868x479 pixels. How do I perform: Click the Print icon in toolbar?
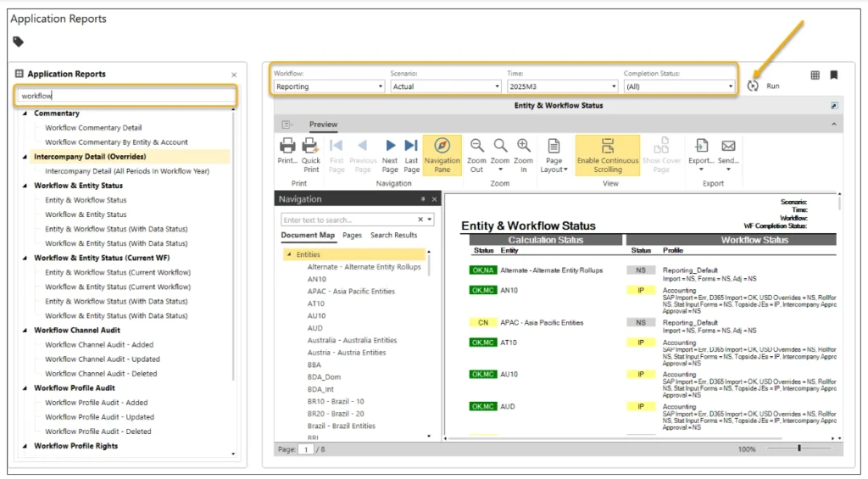click(287, 147)
